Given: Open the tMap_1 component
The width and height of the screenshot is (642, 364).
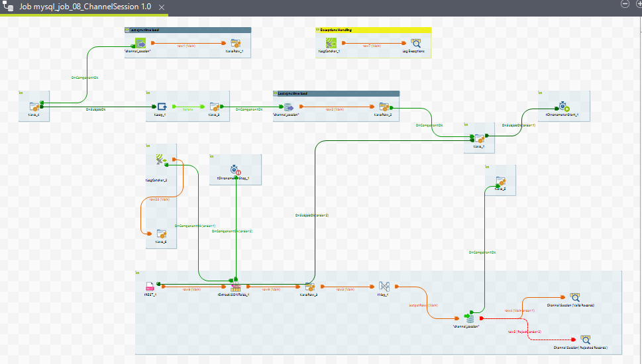Looking at the screenshot, I should coord(384,286).
